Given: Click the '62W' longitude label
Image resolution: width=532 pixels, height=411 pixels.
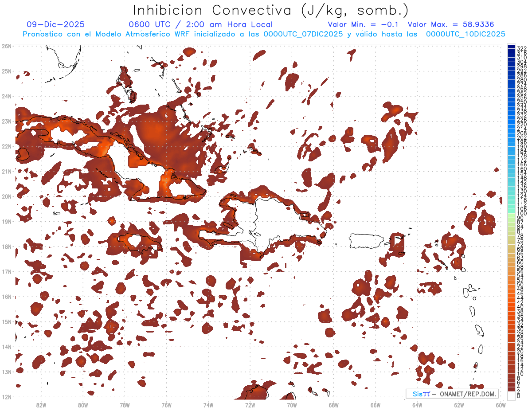Looking at the screenshot, I should 459,405.
